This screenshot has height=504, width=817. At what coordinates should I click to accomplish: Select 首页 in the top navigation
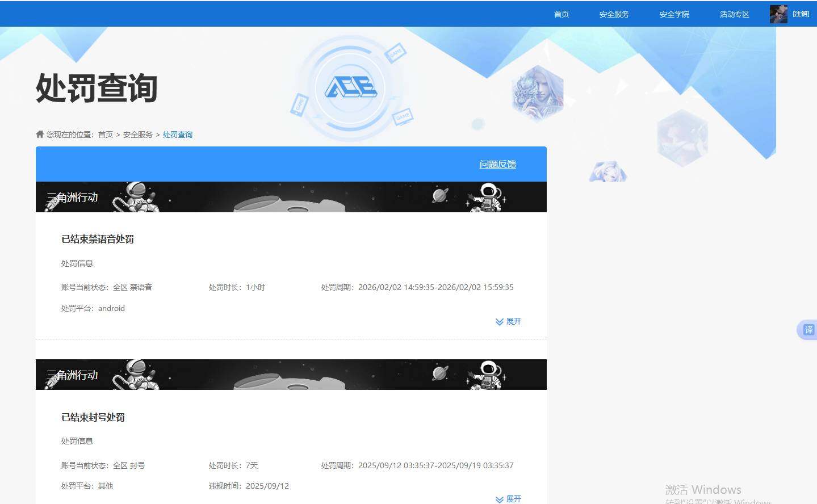(561, 14)
